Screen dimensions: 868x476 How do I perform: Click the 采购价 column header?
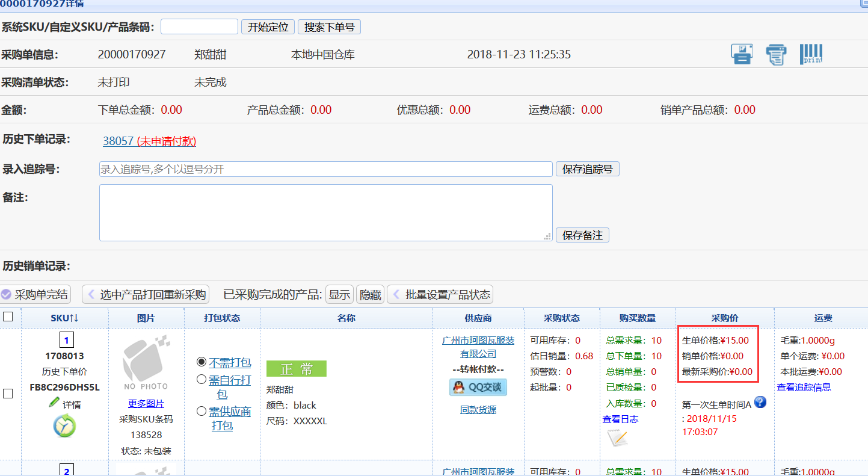[x=724, y=318]
